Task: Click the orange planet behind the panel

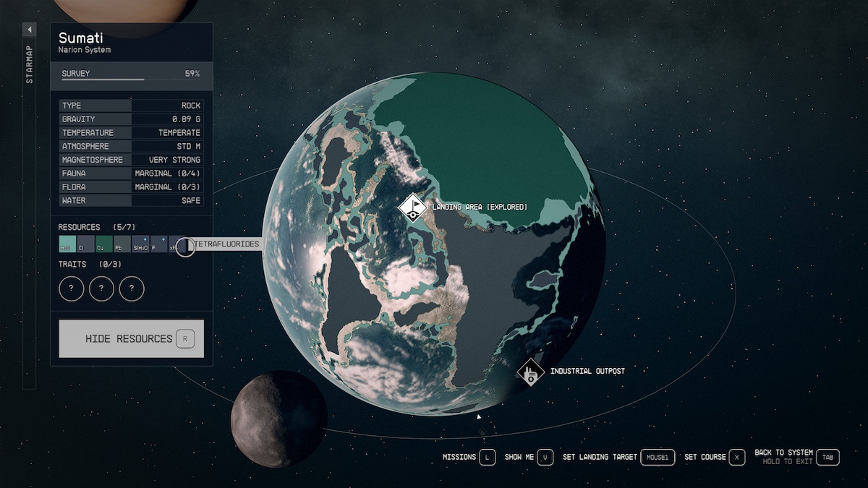Action: coord(126,11)
